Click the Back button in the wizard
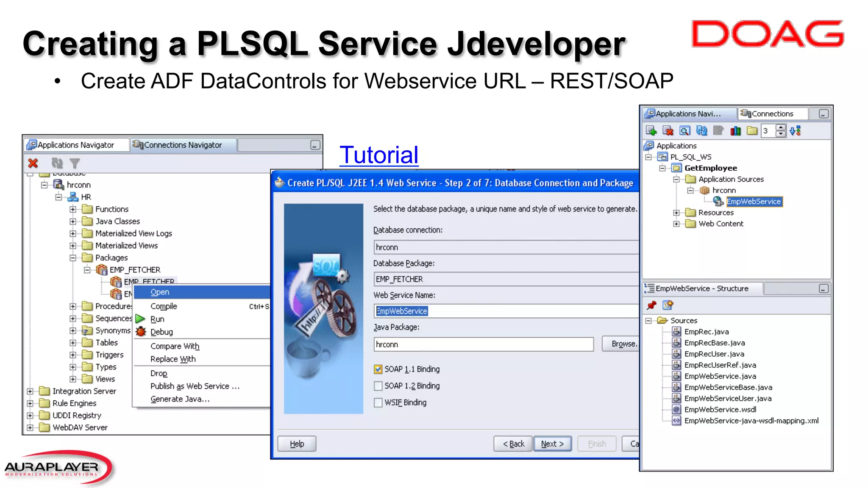The height and width of the screenshot is (488, 868). point(513,444)
